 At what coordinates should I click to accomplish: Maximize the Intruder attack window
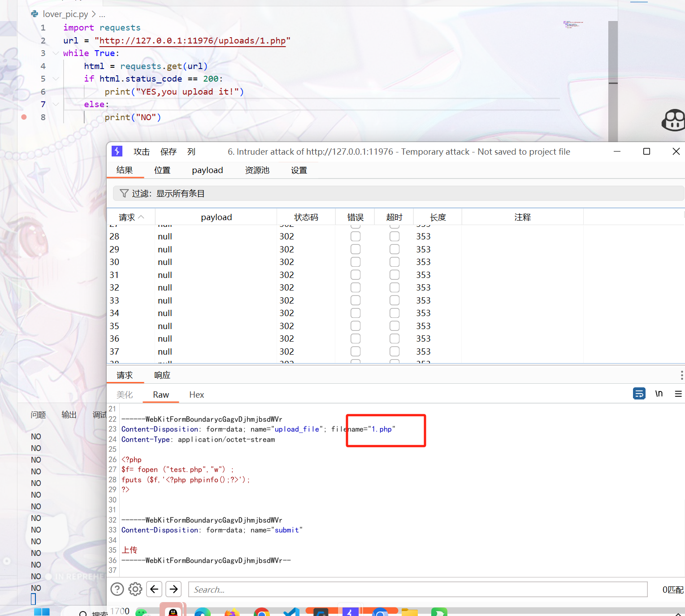(646, 152)
